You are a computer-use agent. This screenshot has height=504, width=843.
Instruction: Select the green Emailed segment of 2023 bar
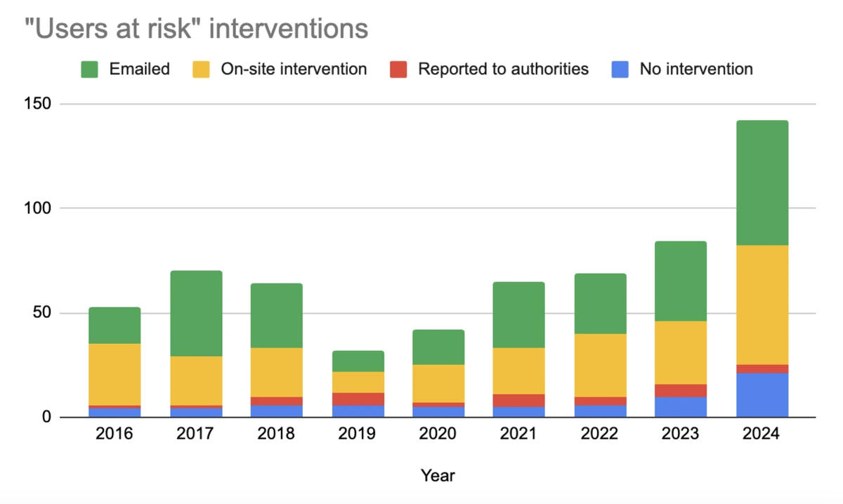(x=681, y=281)
